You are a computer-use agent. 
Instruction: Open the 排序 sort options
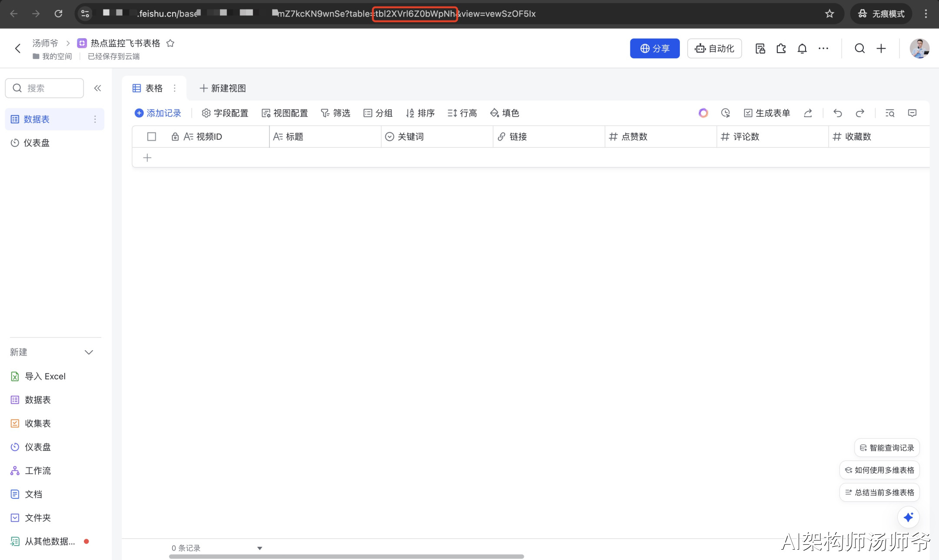[420, 113]
